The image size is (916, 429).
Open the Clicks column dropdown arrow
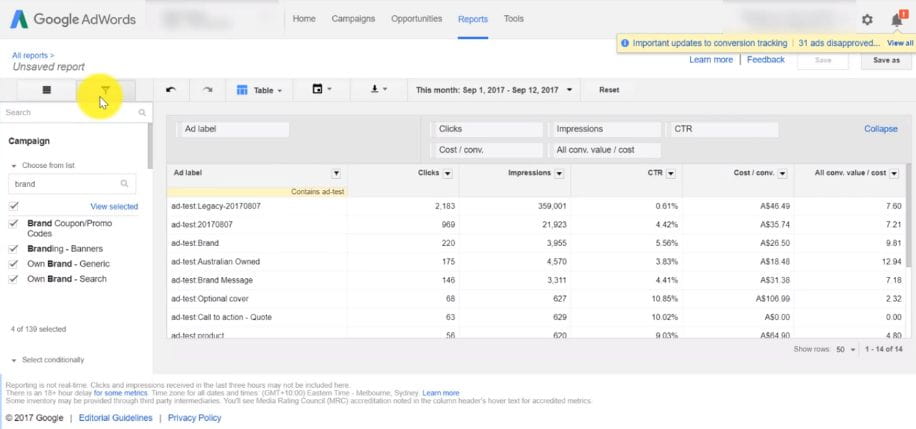pyautogui.click(x=447, y=174)
